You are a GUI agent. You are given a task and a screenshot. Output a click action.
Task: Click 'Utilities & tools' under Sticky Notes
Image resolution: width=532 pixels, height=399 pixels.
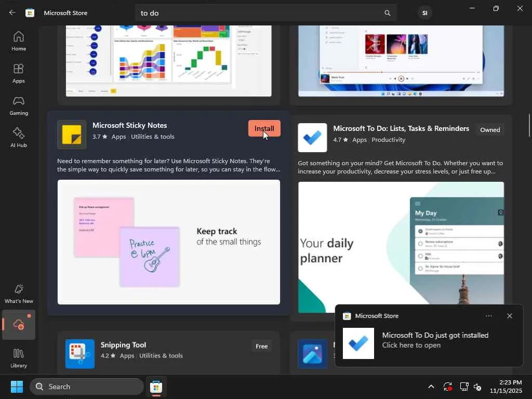[153, 137]
